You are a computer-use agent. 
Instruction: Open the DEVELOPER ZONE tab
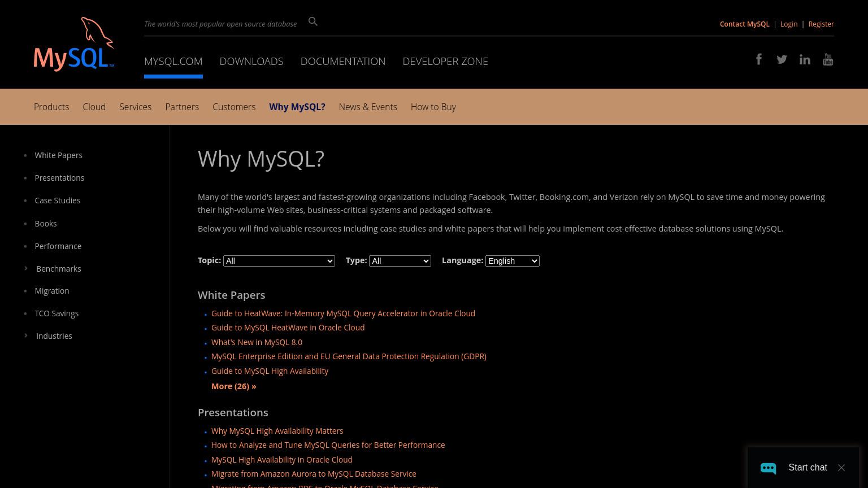(445, 61)
